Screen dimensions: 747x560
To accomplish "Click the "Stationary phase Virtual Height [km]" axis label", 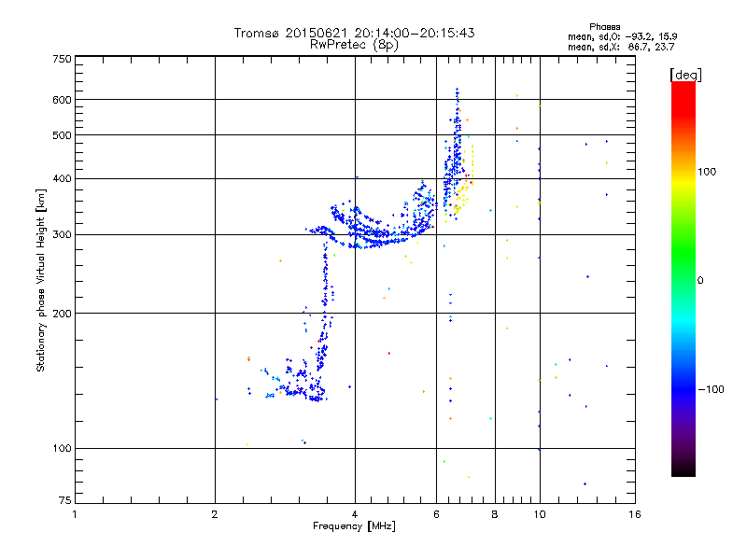I will point(41,280).
